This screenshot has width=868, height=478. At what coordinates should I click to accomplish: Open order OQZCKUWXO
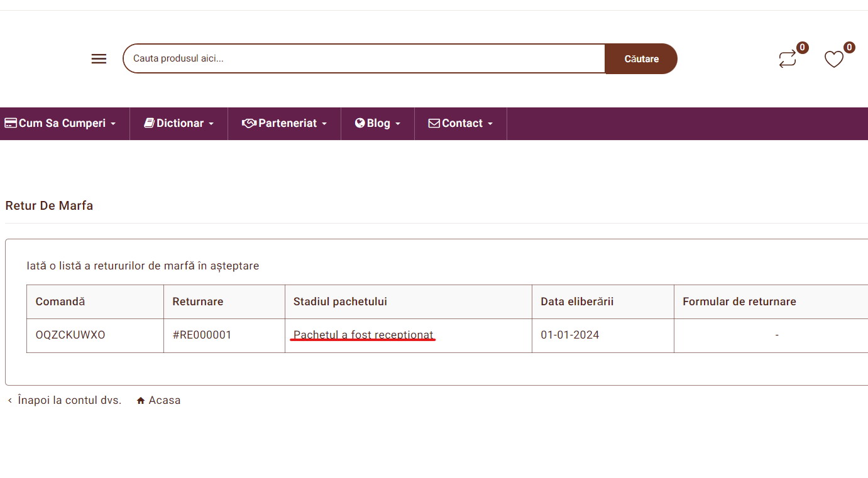coord(70,335)
